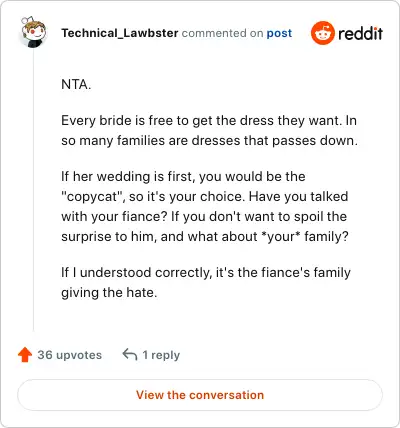
Task: Click the "If I understood correctly" paragraph
Action: pyautogui.click(x=206, y=282)
